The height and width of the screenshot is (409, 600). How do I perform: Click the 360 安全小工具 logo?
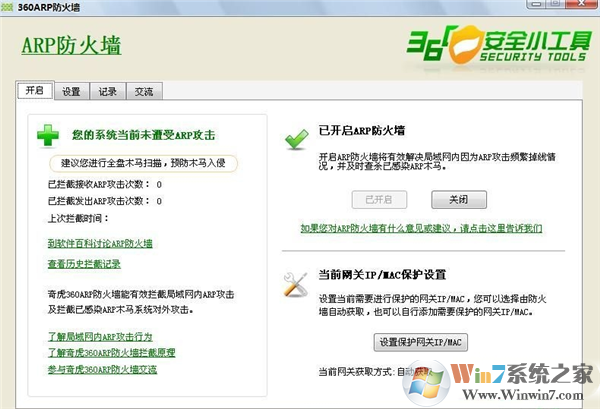[499, 46]
